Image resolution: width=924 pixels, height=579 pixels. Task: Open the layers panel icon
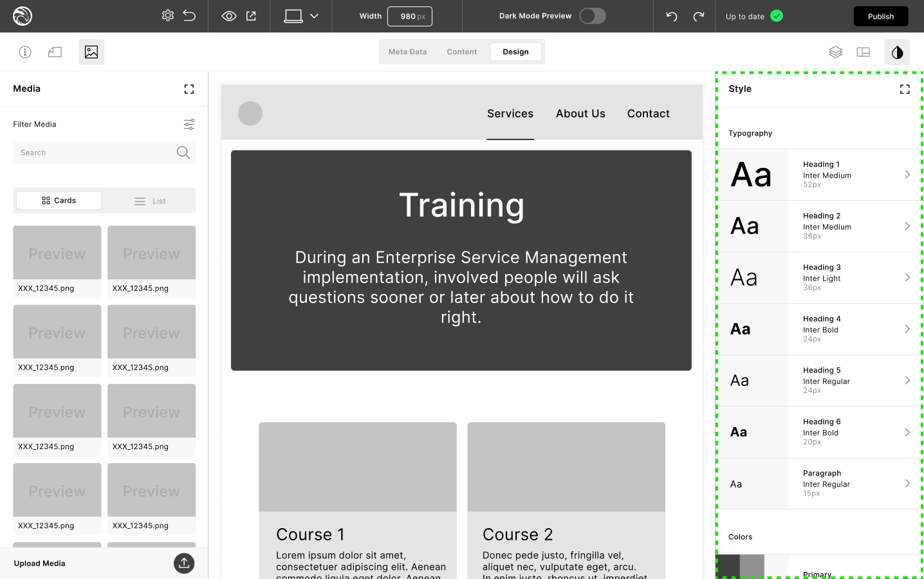(835, 52)
